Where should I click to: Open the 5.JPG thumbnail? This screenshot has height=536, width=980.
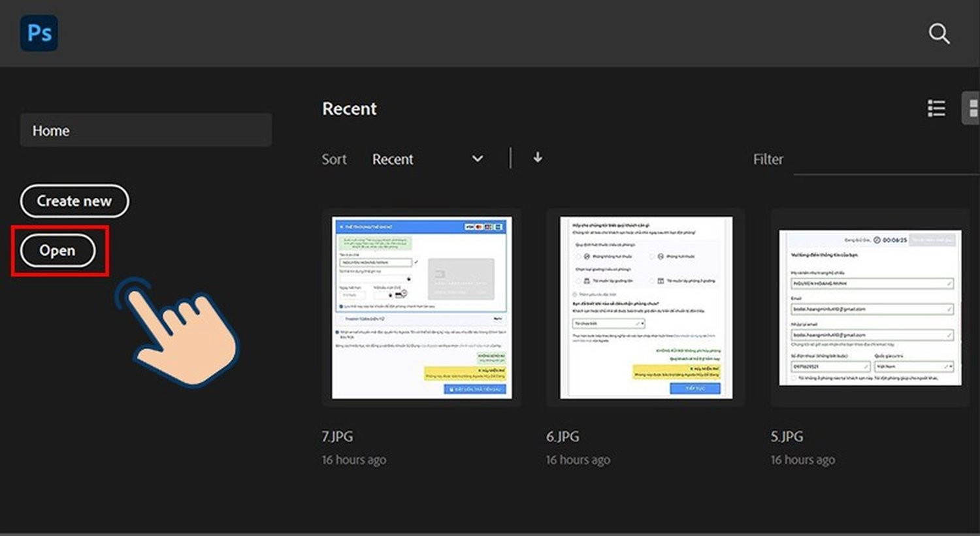pyautogui.click(x=870, y=307)
